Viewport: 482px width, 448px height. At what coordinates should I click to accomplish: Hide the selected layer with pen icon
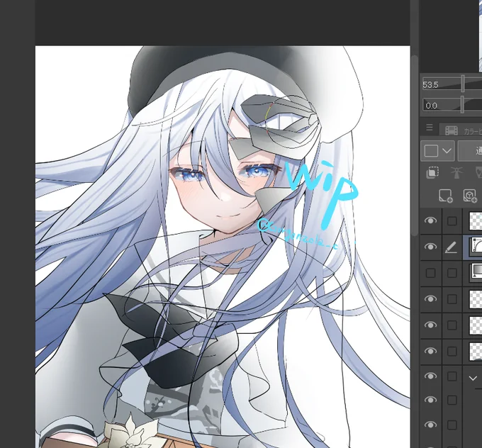click(x=430, y=247)
